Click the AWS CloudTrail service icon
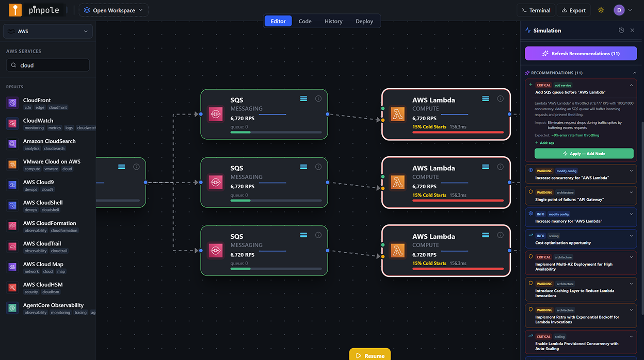This screenshot has height=360, width=644. (12, 247)
